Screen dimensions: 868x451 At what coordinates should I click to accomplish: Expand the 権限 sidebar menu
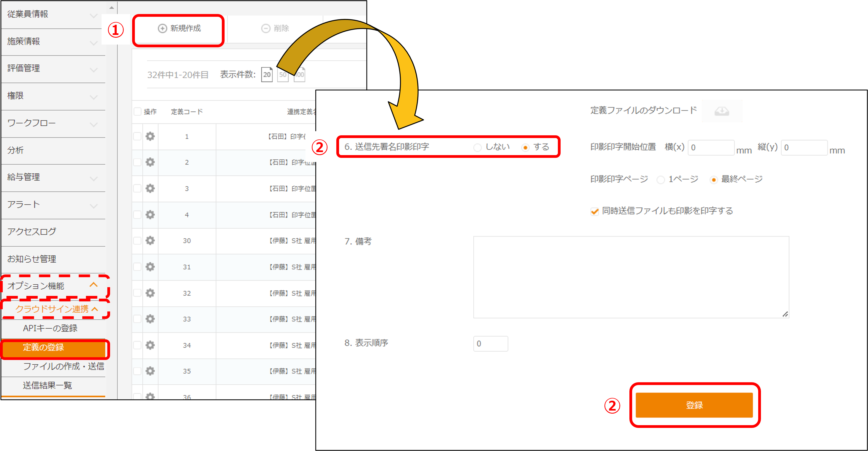[x=53, y=96]
